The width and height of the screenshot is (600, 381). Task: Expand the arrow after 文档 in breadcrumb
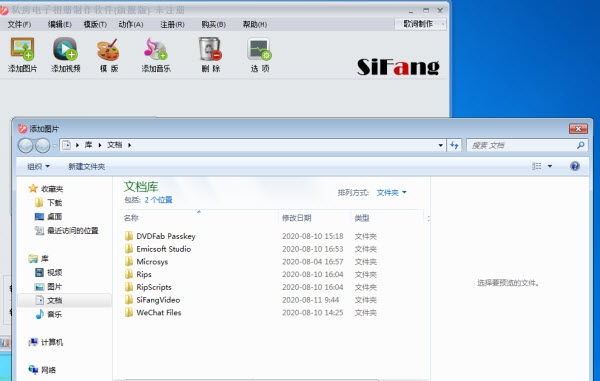129,145
